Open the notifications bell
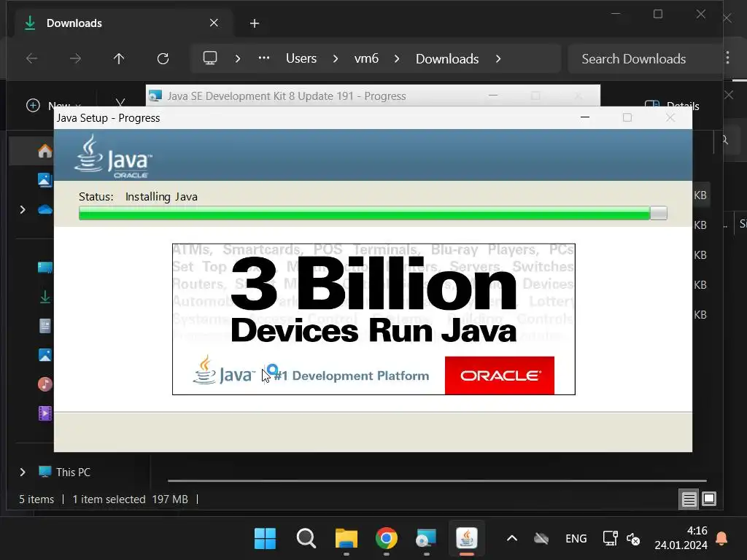Screen dimensions: 747x560 [721, 539]
